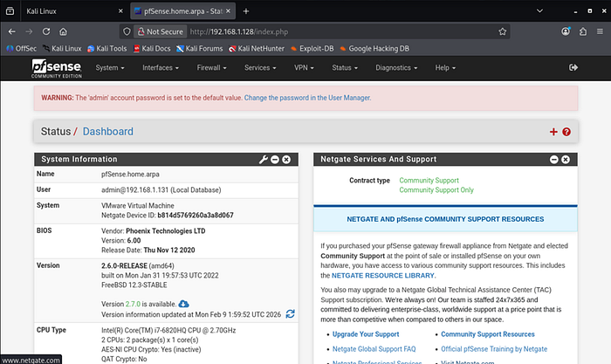Screen dimensions: 611x364
Task: Close Netgate Services And Support widget
Action: coord(566,160)
